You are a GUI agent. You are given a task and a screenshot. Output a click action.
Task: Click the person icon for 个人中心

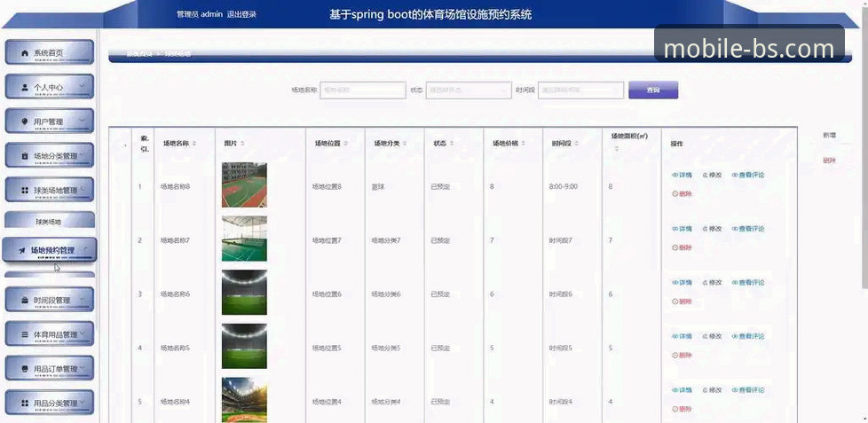tap(24, 88)
